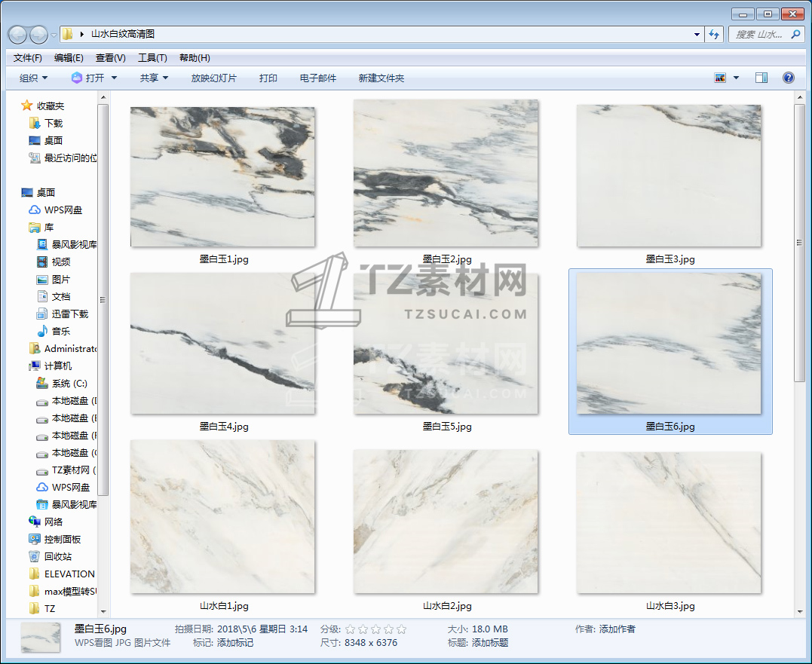Open the 编辑(E) menu

pyautogui.click(x=69, y=58)
